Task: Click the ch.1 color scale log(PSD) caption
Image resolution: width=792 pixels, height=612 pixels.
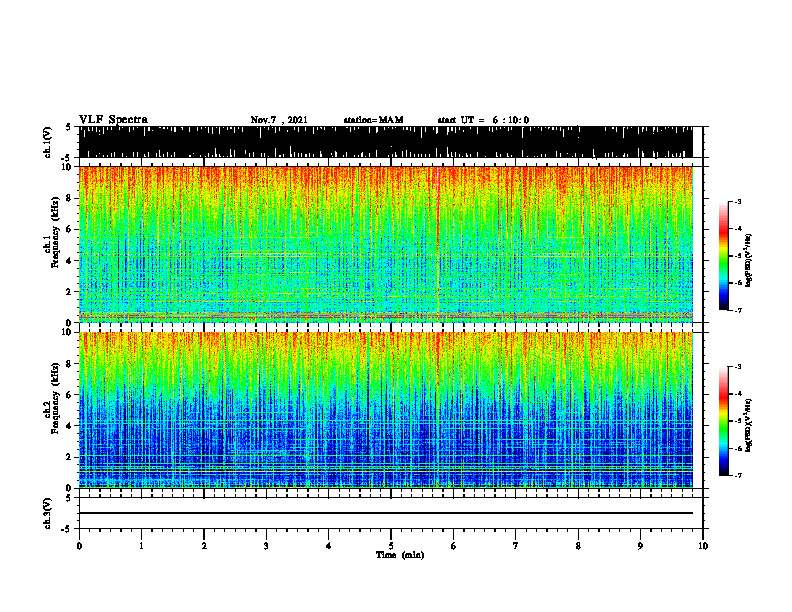Action: pyautogui.click(x=749, y=260)
